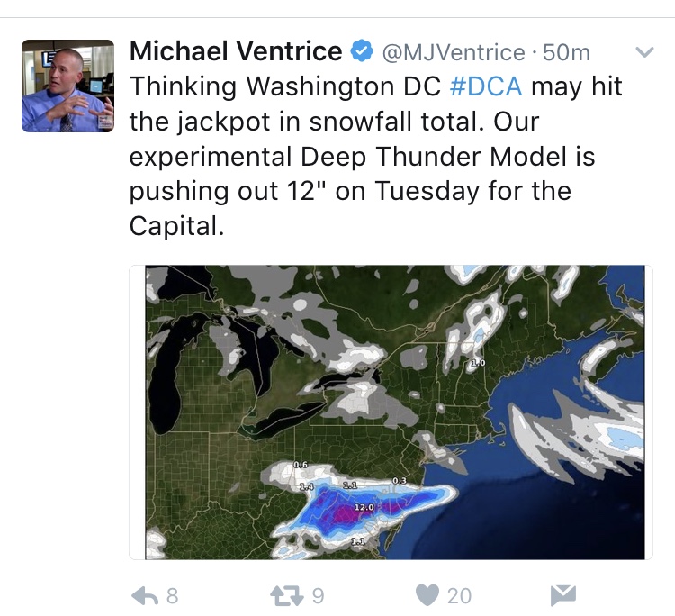675x616 pixels.
Task: Click the 0.6 snowfall label on map
Action: [301, 465]
